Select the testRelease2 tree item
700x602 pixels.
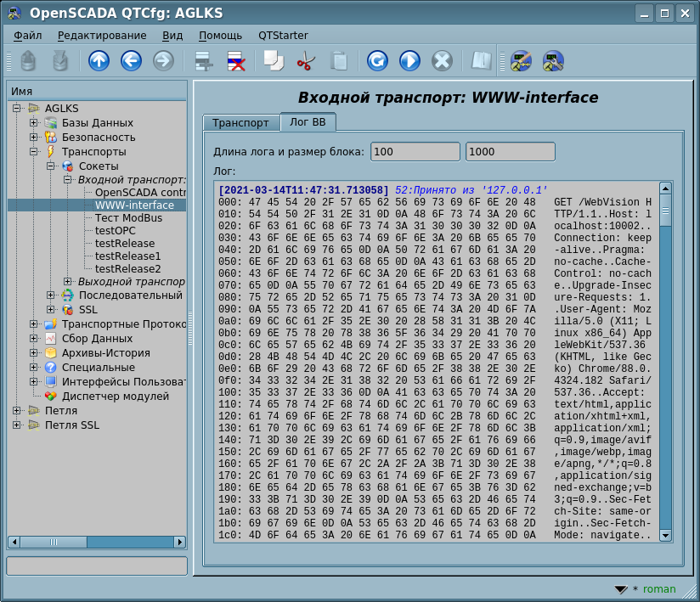tap(127, 268)
